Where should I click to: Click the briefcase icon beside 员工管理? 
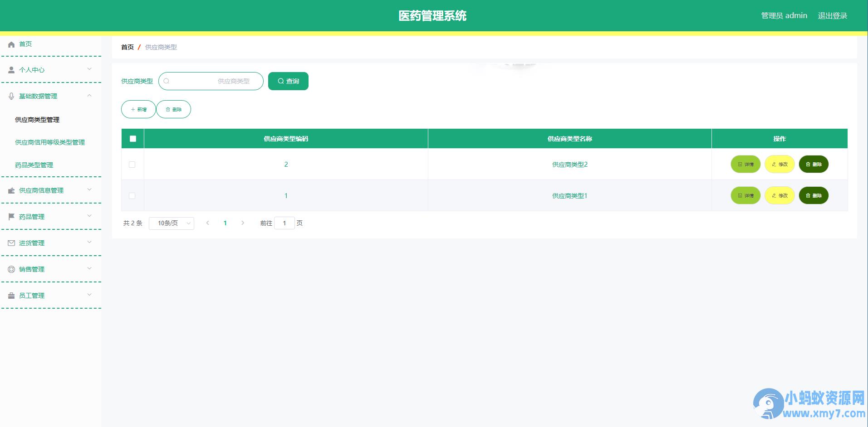(11, 296)
